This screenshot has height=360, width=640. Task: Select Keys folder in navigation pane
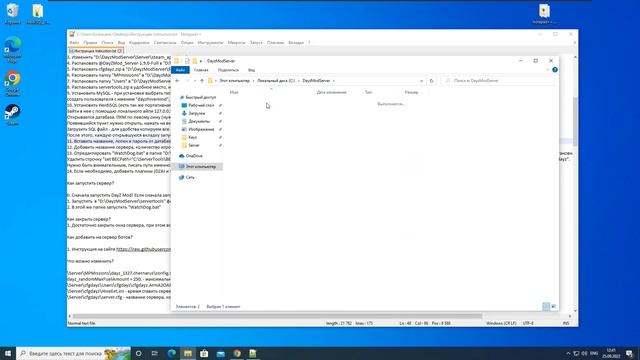tap(192, 137)
